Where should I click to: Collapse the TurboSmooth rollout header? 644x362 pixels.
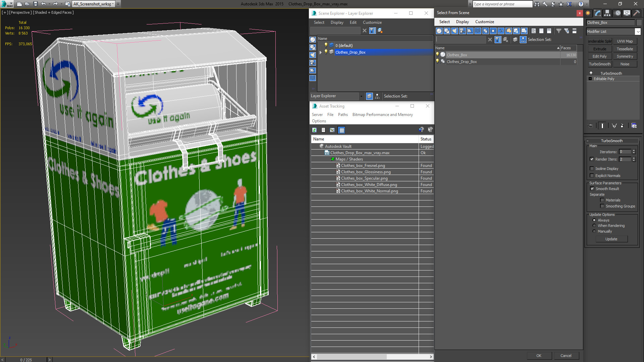pos(611,141)
